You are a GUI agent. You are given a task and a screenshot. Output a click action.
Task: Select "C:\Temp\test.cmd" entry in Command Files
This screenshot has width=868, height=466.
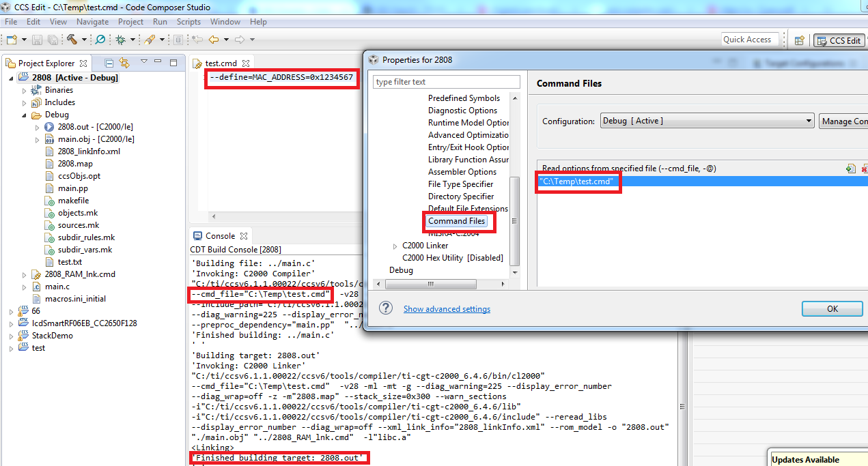[x=702, y=181]
